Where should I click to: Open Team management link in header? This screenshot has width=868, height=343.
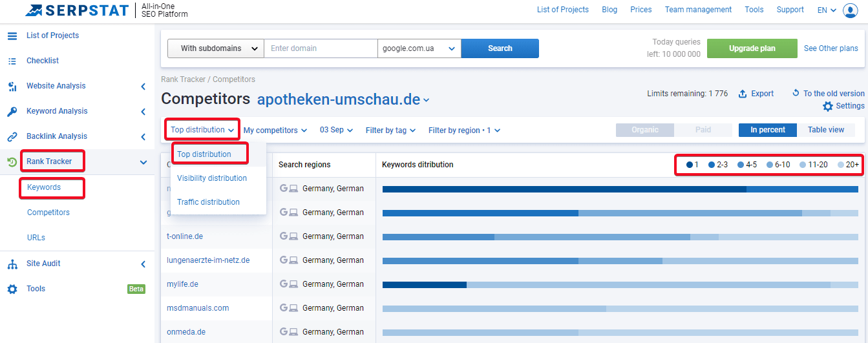point(698,10)
